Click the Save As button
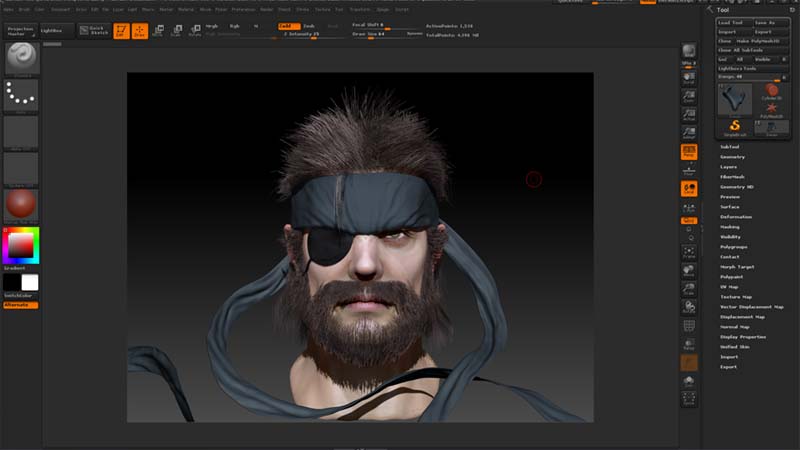 click(x=771, y=22)
